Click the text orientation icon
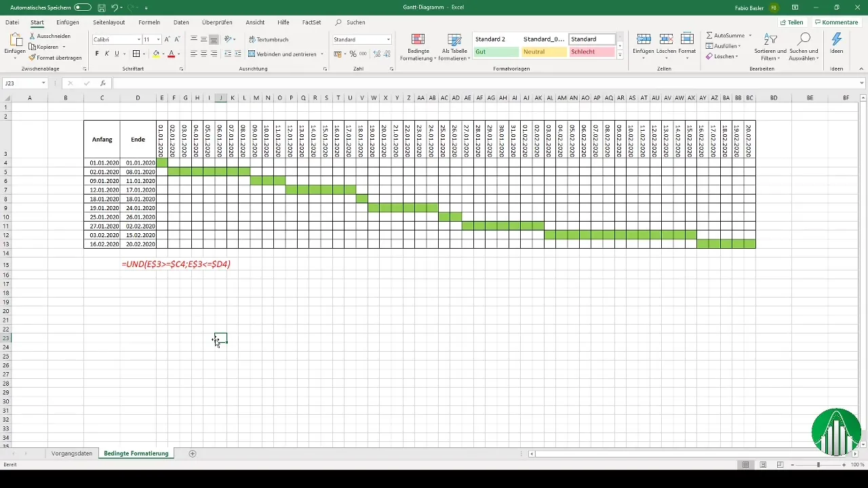 point(229,39)
